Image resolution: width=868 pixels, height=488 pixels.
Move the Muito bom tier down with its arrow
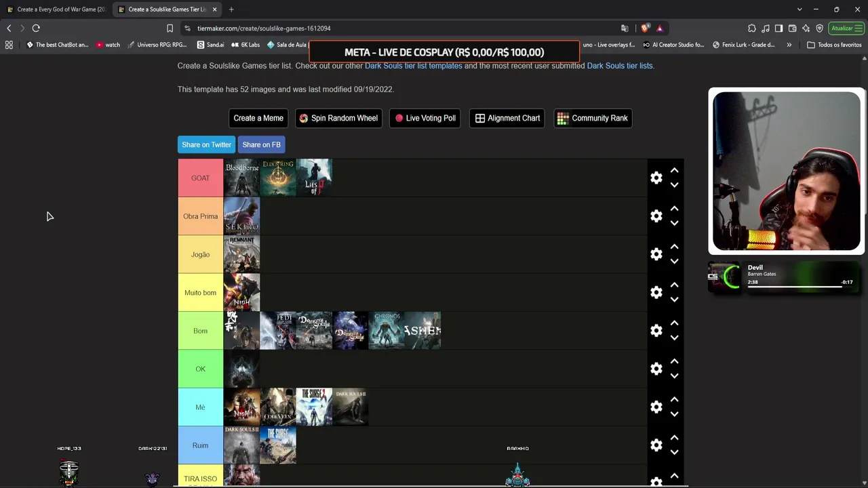point(674,300)
